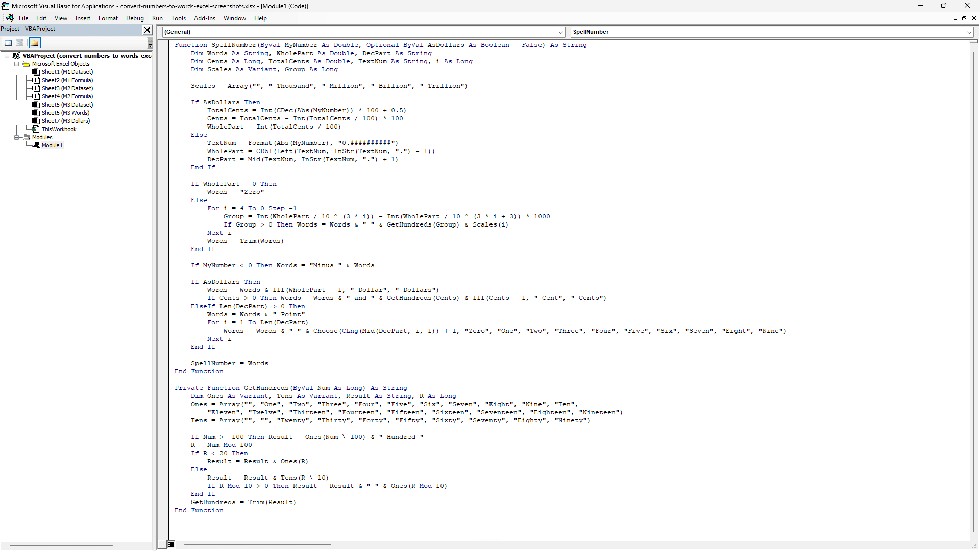
Task: Toggle Folders view in Project pane
Action: 35,43
